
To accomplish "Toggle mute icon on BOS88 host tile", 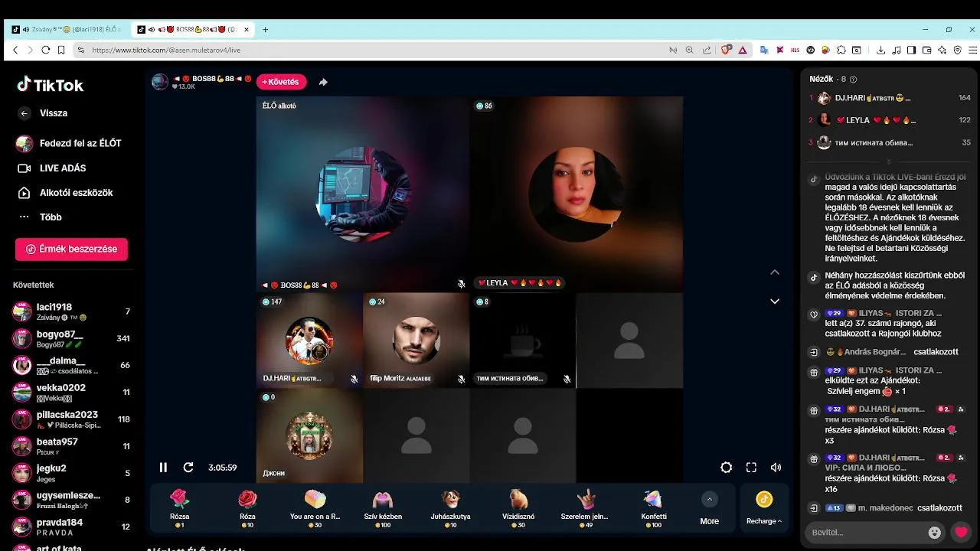I will (x=461, y=283).
